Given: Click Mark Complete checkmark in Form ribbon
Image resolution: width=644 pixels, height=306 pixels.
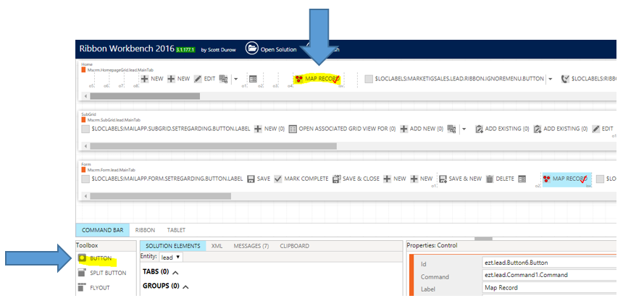Looking at the screenshot, I should (x=278, y=179).
